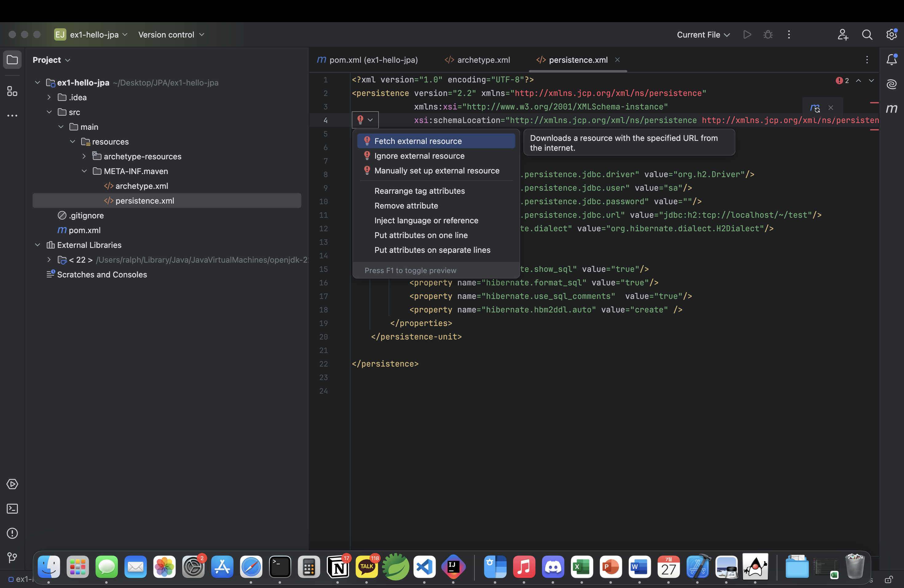
Task: Go to previous highlighted error arrow
Action: click(x=858, y=81)
